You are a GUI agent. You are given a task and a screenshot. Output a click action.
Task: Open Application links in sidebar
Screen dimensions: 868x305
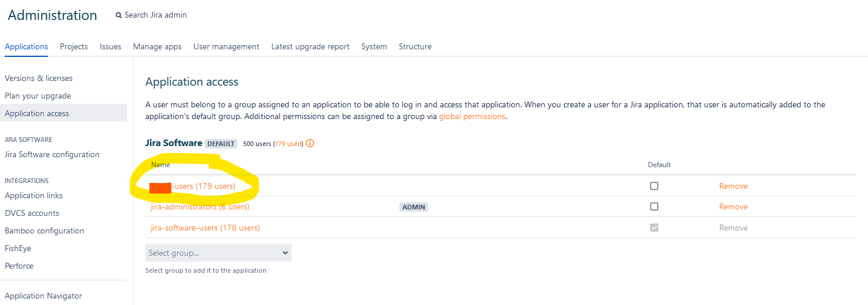tap(33, 195)
